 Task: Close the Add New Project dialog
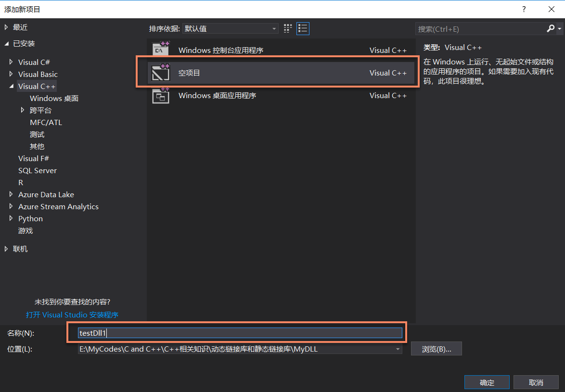click(x=552, y=9)
